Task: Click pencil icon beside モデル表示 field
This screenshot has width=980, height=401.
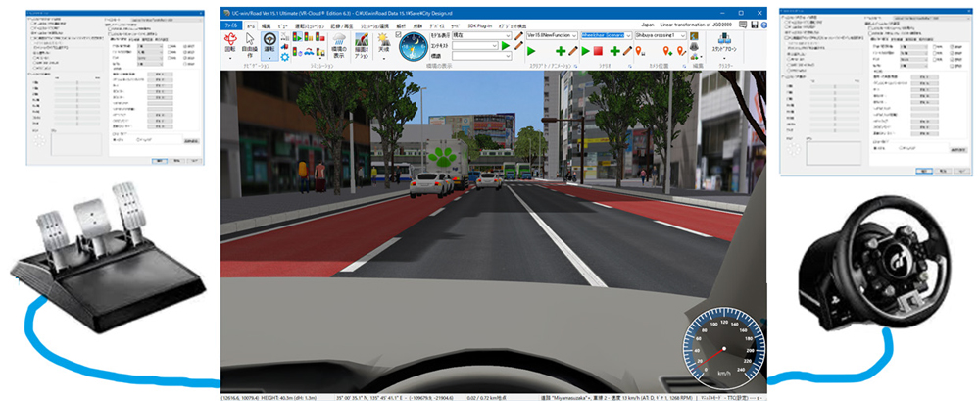Action: click(518, 35)
